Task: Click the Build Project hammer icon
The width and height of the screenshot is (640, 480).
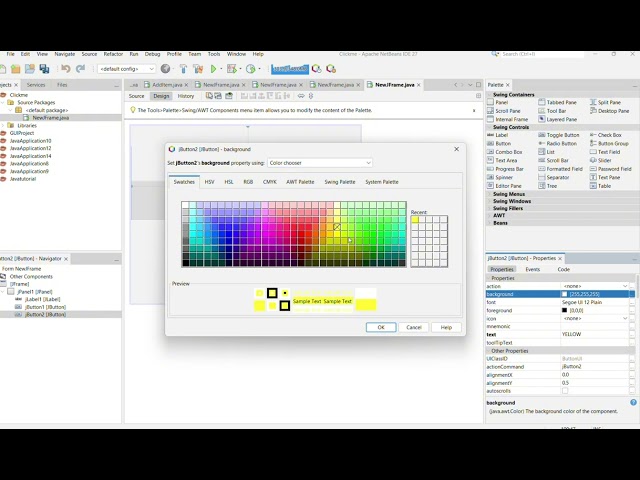Action: coord(183,69)
